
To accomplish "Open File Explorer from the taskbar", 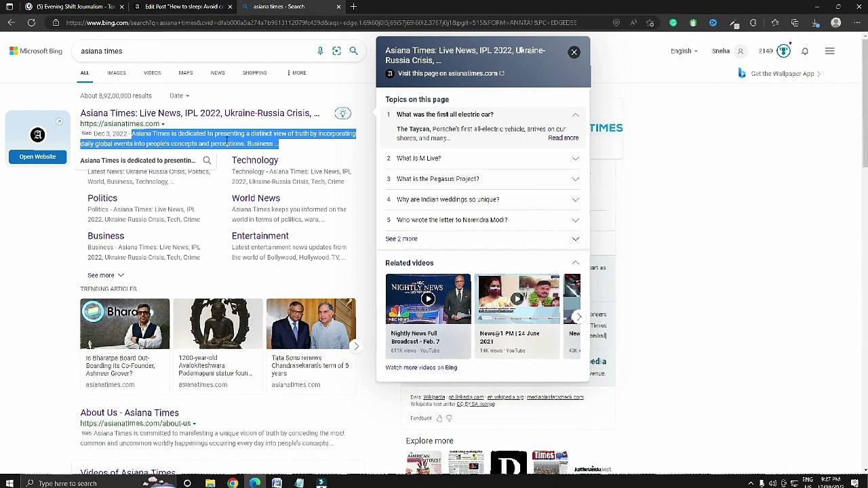I will [x=210, y=483].
